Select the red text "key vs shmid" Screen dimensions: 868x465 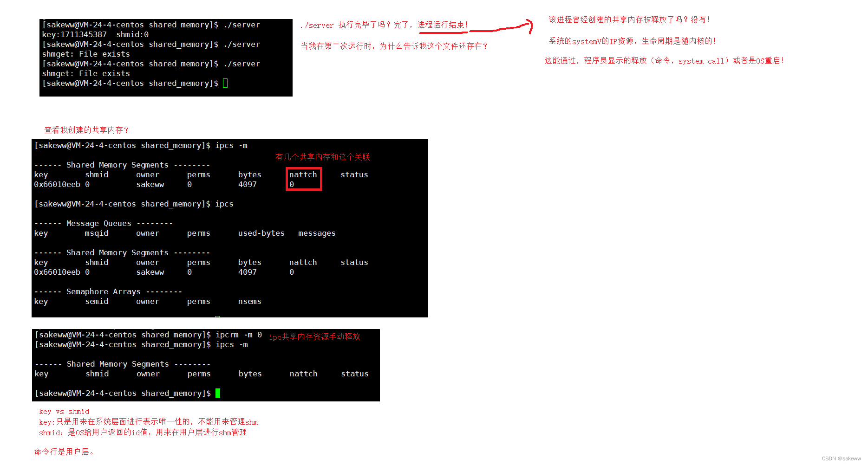tap(64, 411)
